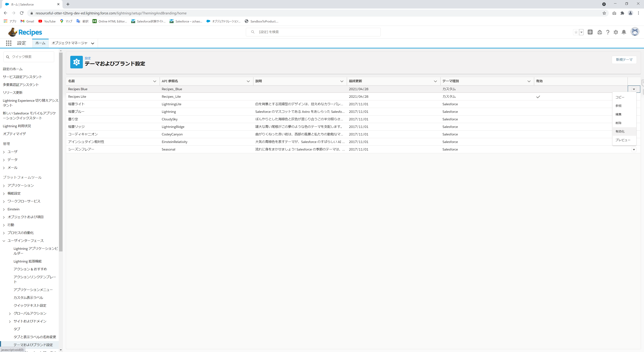Open the 説明 column header menu
This screenshot has width=644, height=352.
click(342, 81)
